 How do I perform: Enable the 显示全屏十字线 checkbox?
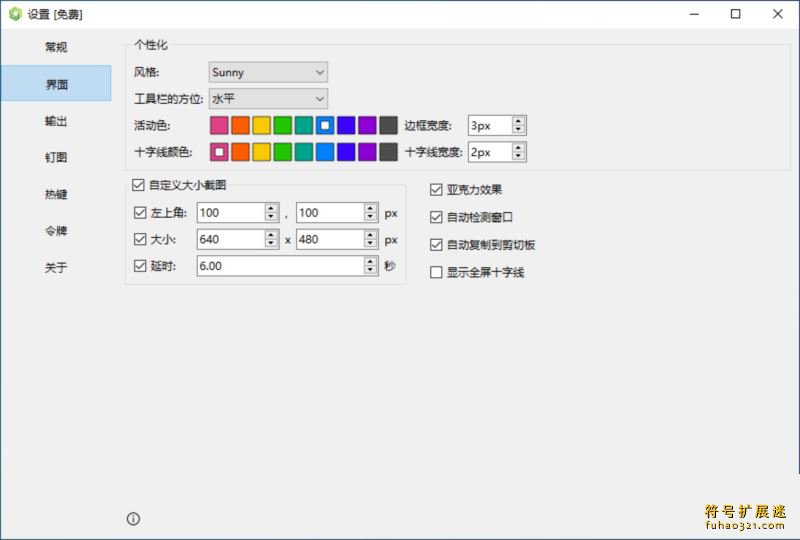(436, 272)
